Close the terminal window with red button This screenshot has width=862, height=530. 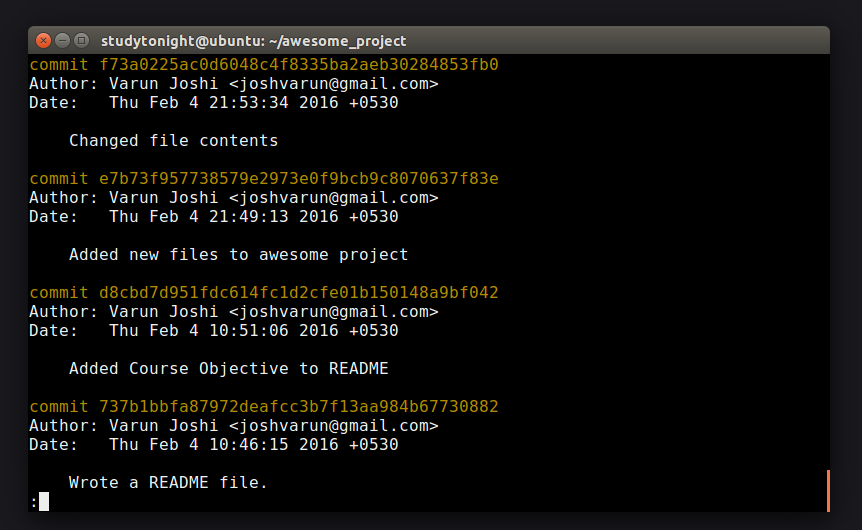coord(43,41)
